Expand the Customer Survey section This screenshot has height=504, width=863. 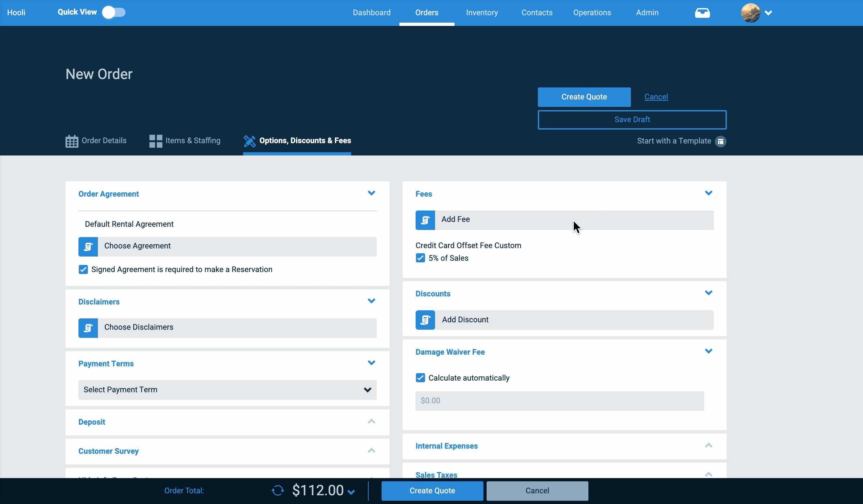tap(372, 450)
